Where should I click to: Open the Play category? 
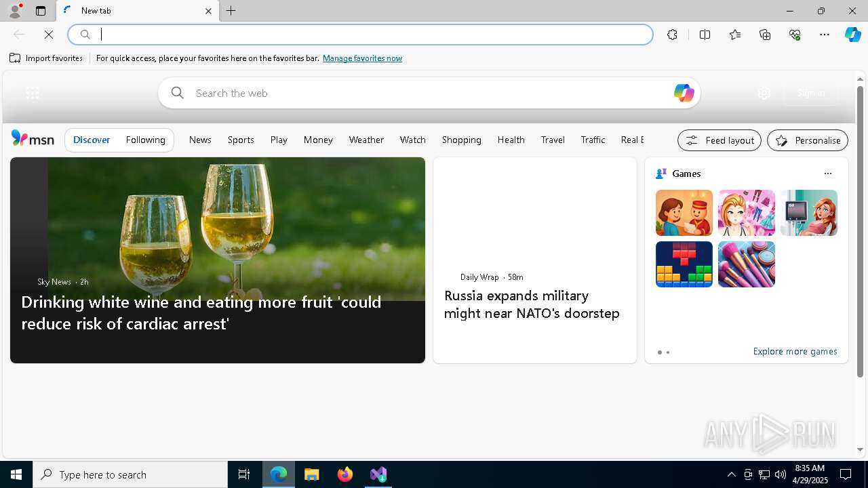coord(279,140)
